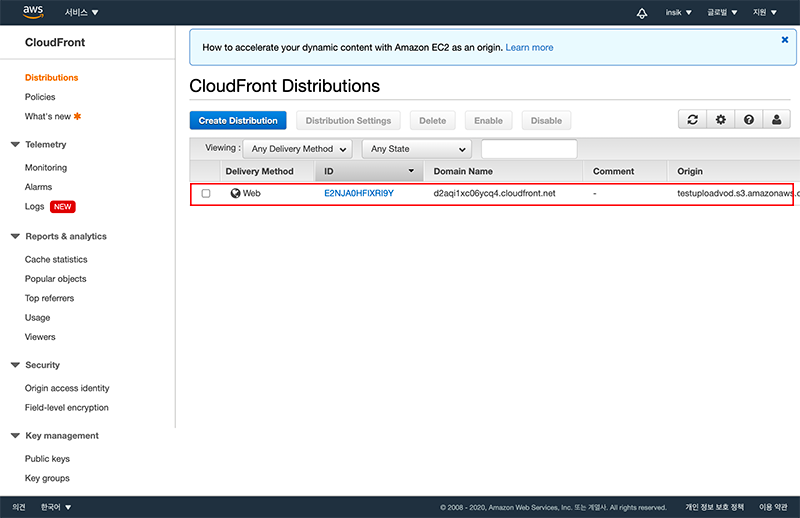Open the 지원 support dropdown
The height and width of the screenshot is (518, 800).
(765, 12)
